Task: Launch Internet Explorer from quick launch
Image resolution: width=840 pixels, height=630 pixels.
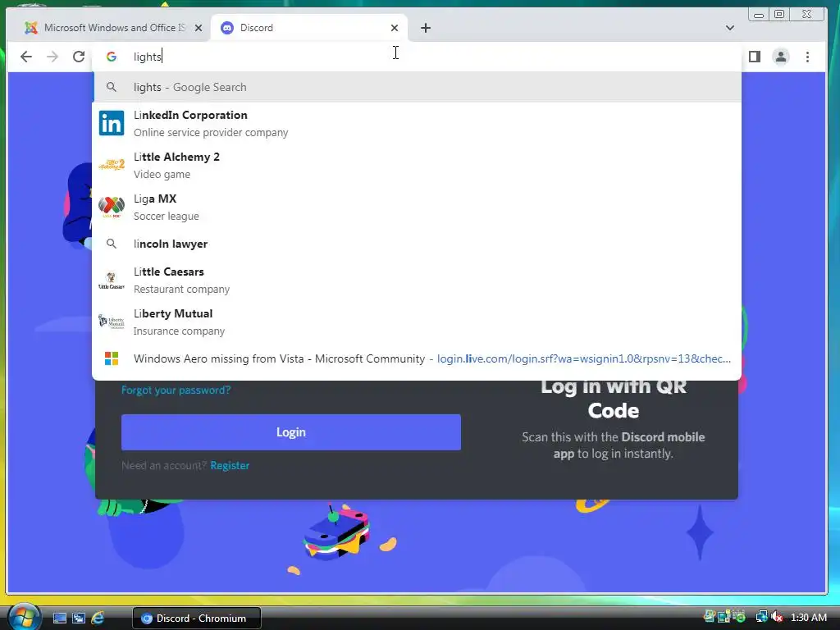Action: [x=98, y=619]
